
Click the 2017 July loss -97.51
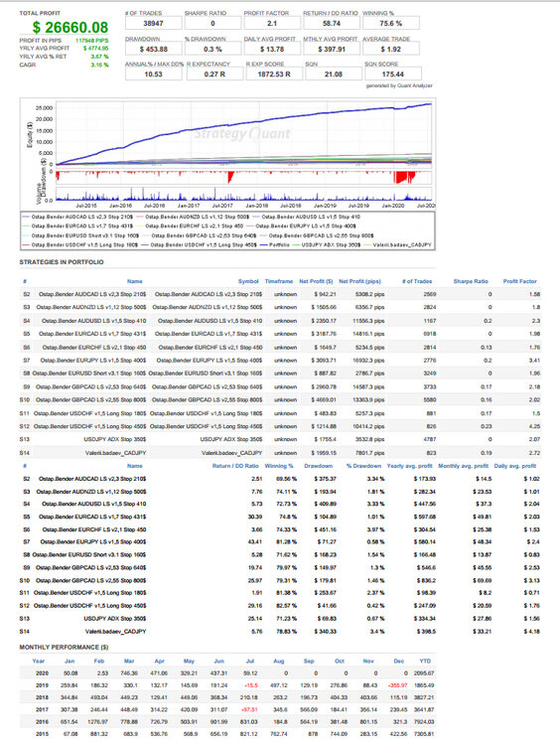click(x=249, y=710)
